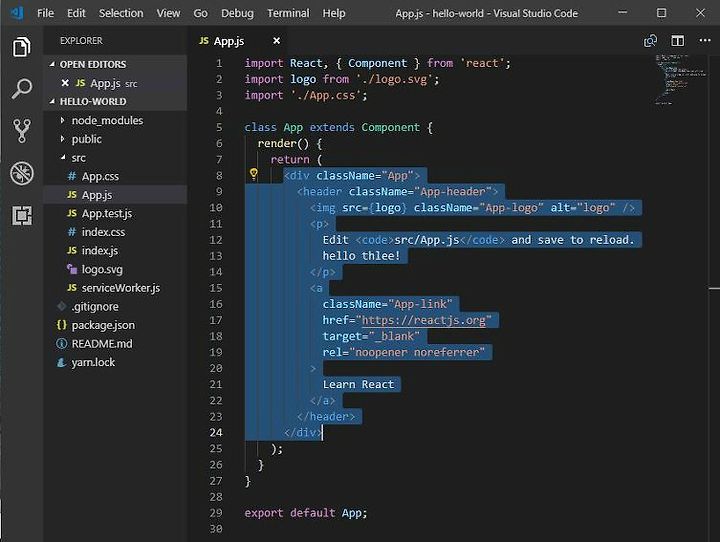The width and height of the screenshot is (720, 542).
Task: Click the VS Code logo icon
Action: (17, 12)
